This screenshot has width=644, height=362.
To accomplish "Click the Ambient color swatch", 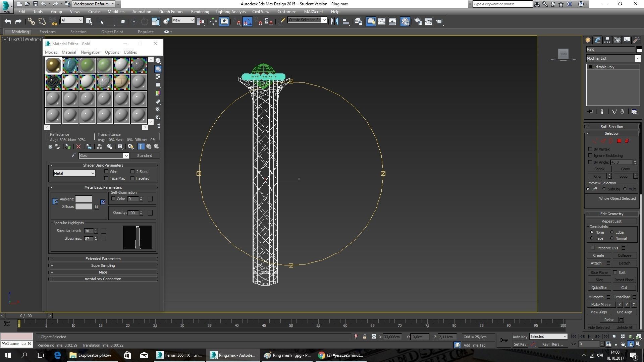I will 84,199.
